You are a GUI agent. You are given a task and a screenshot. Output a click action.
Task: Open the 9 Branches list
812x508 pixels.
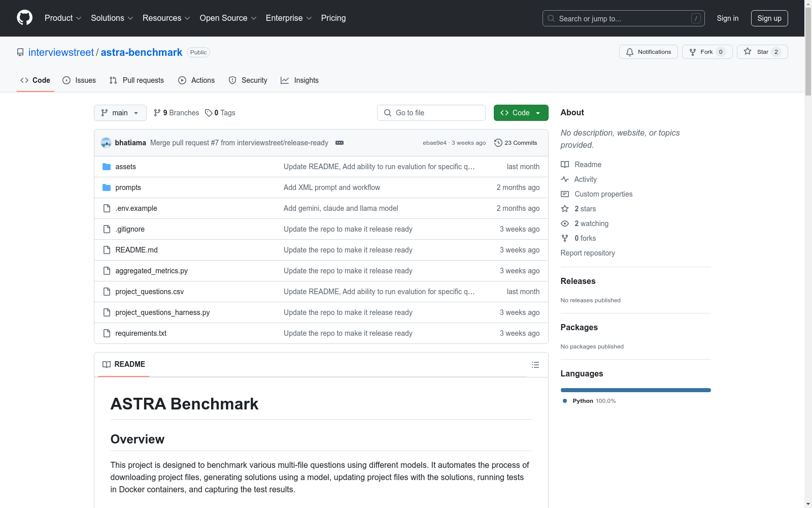(177, 113)
